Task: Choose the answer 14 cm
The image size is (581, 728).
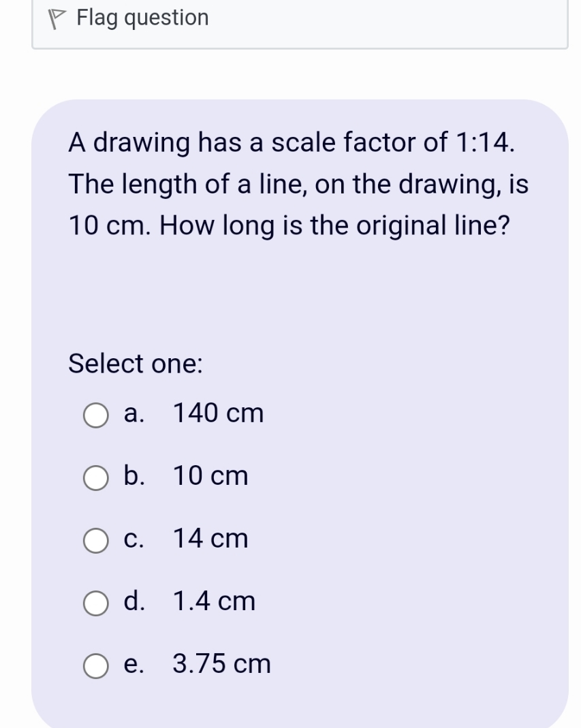Action: tap(210, 538)
